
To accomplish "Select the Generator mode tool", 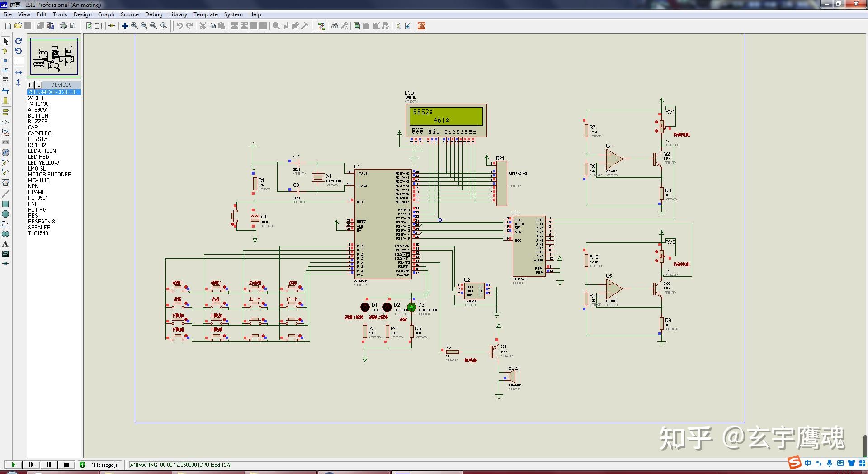I will pyautogui.click(x=5, y=152).
